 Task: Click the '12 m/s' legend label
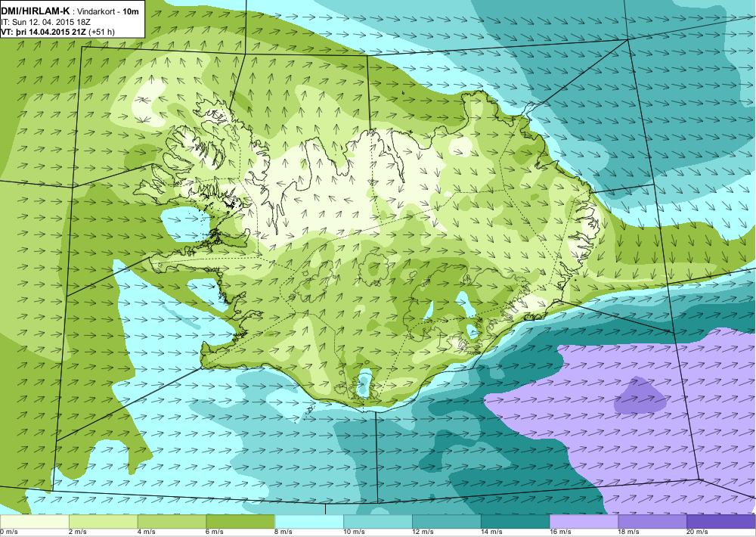click(x=423, y=532)
